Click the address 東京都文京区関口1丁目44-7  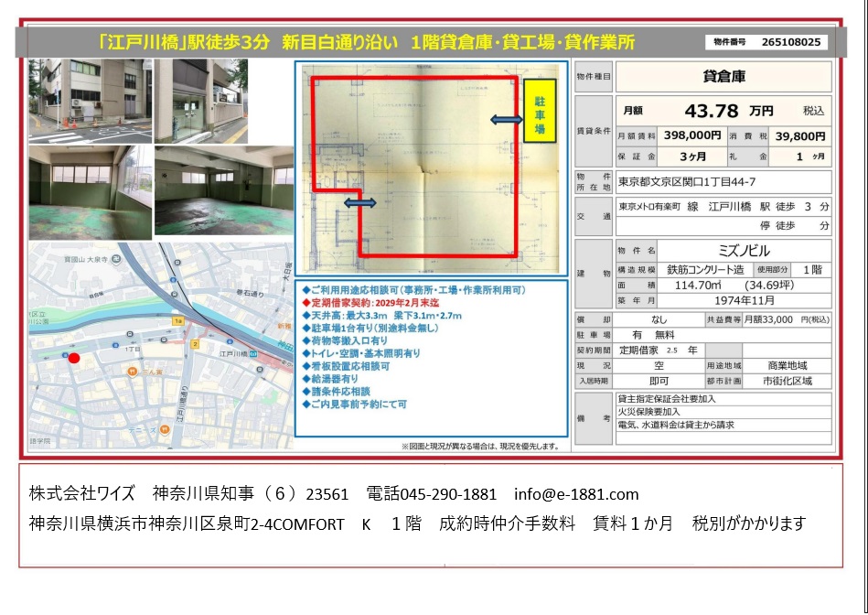pos(686,182)
